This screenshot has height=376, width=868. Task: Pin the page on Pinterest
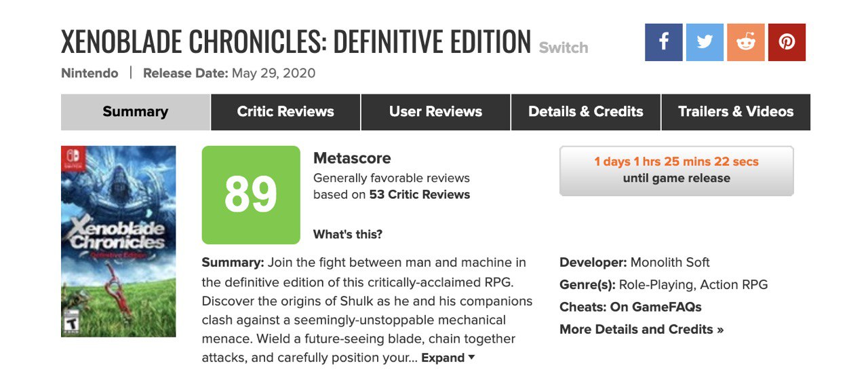[787, 42]
